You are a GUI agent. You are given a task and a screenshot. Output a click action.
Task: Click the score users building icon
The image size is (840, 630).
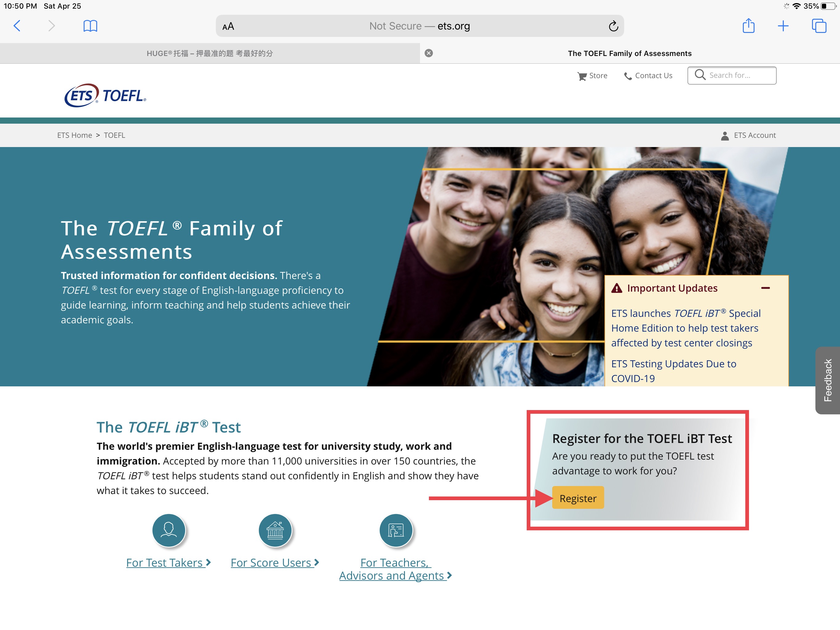pos(275,530)
